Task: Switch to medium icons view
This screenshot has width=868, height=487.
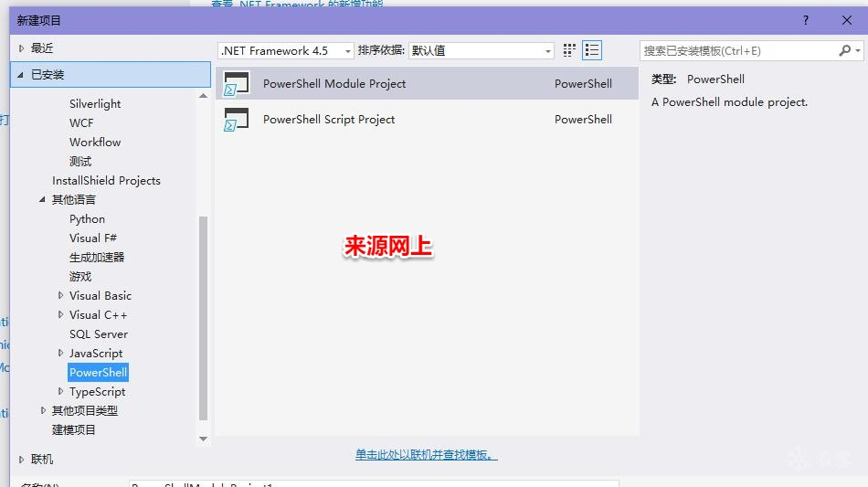Action: click(x=569, y=50)
